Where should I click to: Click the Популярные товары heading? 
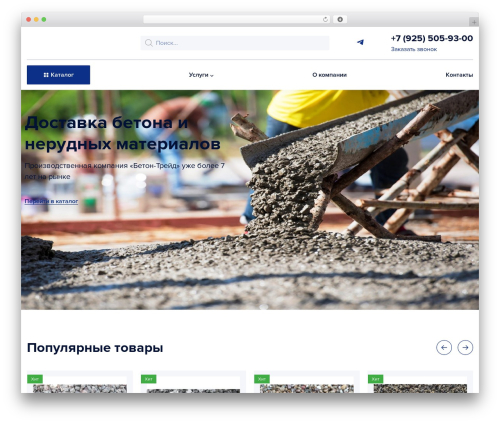(95, 348)
